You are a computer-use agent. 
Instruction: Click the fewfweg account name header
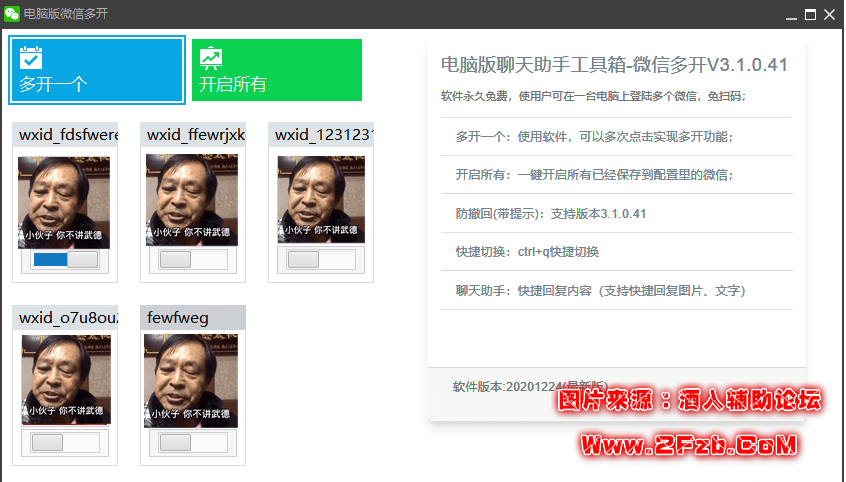point(193,317)
